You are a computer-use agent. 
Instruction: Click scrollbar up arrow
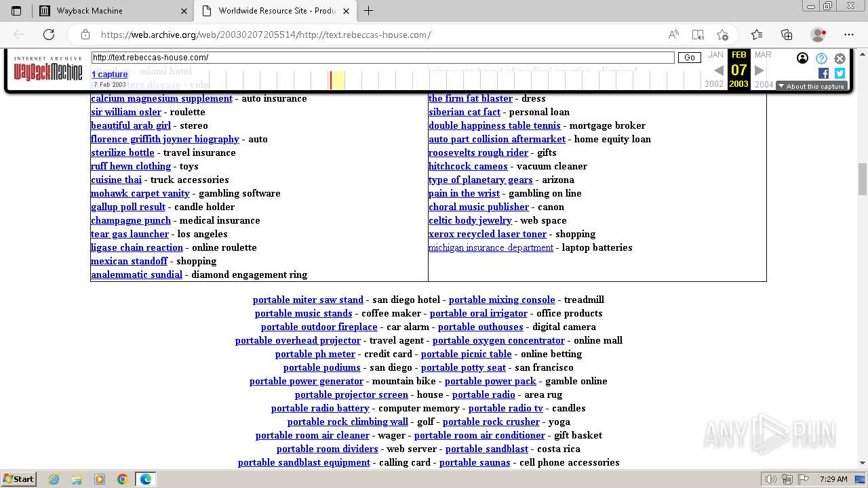(x=863, y=54)
